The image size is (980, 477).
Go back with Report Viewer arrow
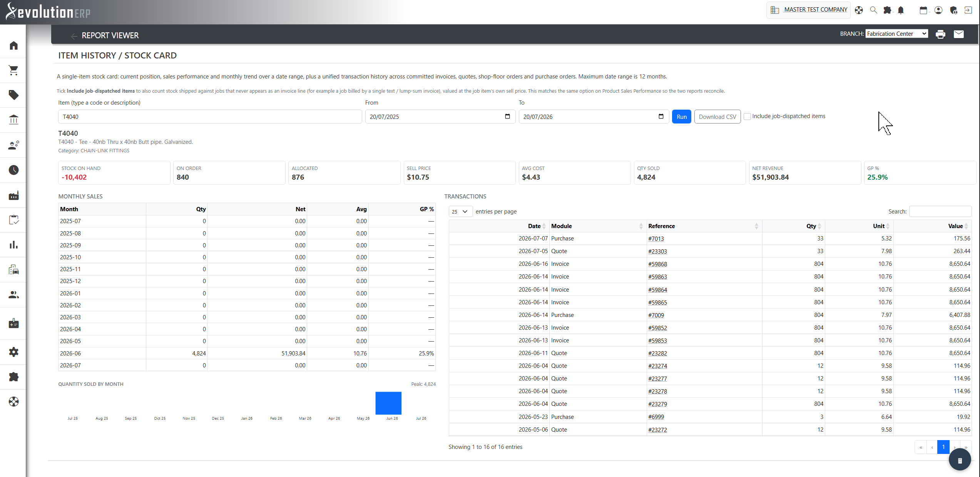(x=74, y=36)
